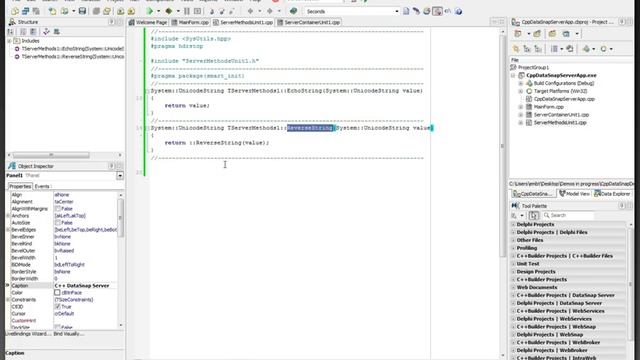Click the Expand All icon in Project Manager
The width and height of the screenshot is (640, 360).
527,49
